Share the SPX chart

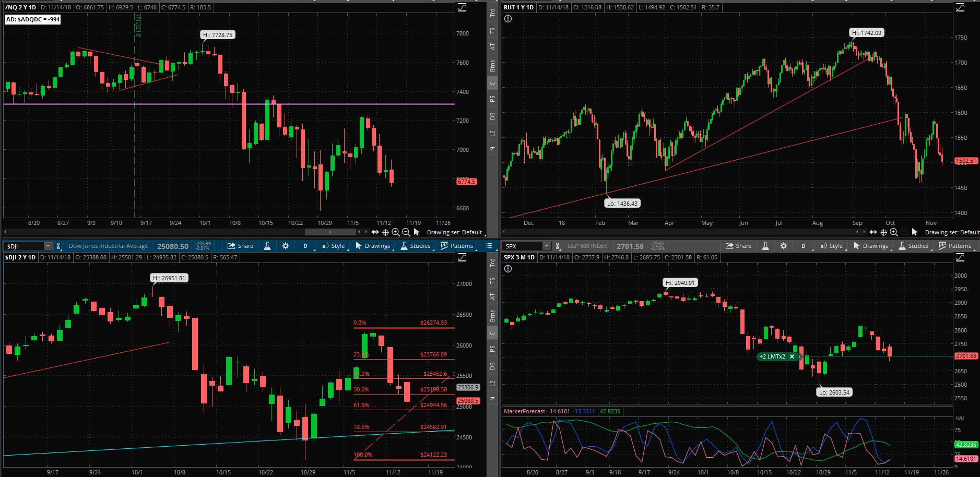pyautogui.click(x=739, y=246)
